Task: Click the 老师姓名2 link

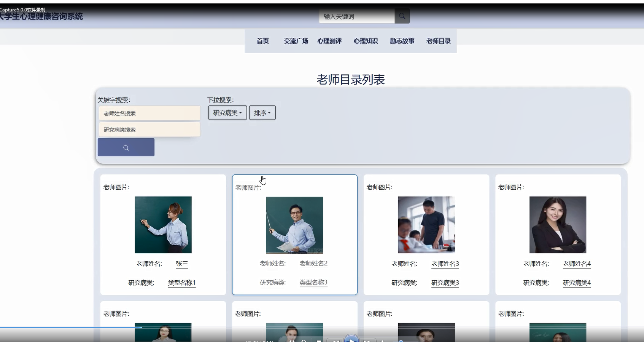Action: tap(313, 264)
